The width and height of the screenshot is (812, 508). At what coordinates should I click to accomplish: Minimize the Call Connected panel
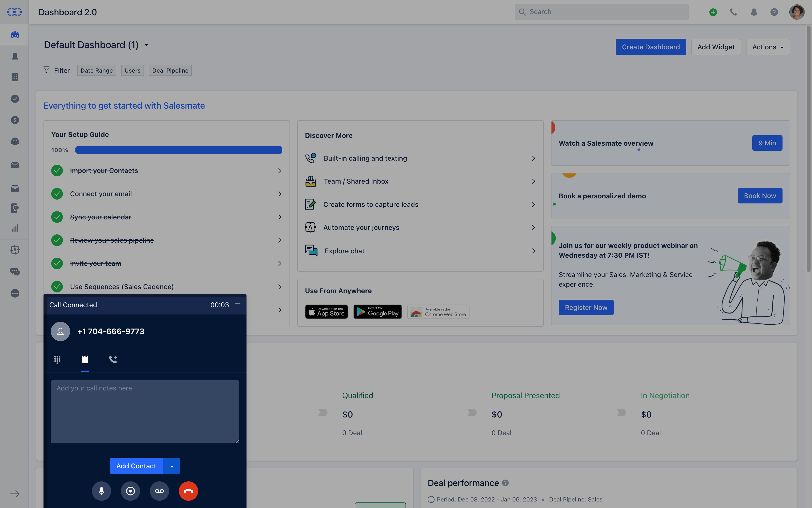(x=237, y=304)
